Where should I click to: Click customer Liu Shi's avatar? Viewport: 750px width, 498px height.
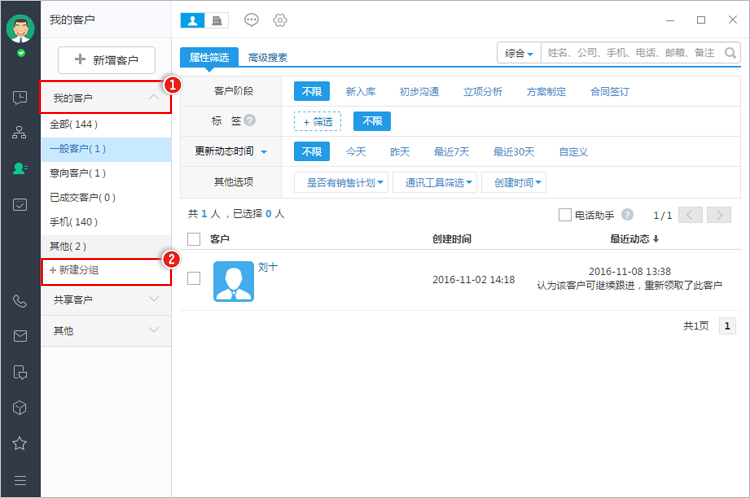point(233,281)
